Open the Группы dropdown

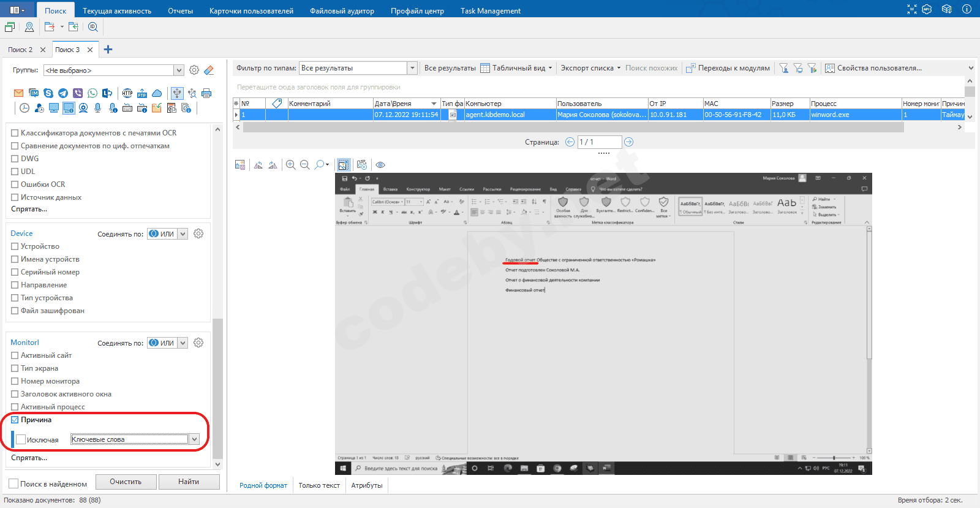(178, 70)
